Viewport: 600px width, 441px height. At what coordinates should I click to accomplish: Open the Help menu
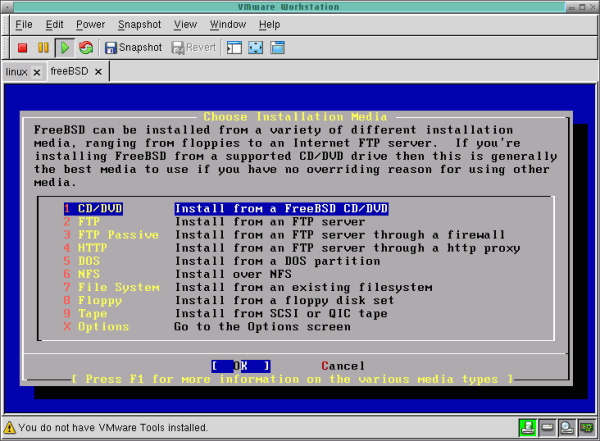click(269, 24)
